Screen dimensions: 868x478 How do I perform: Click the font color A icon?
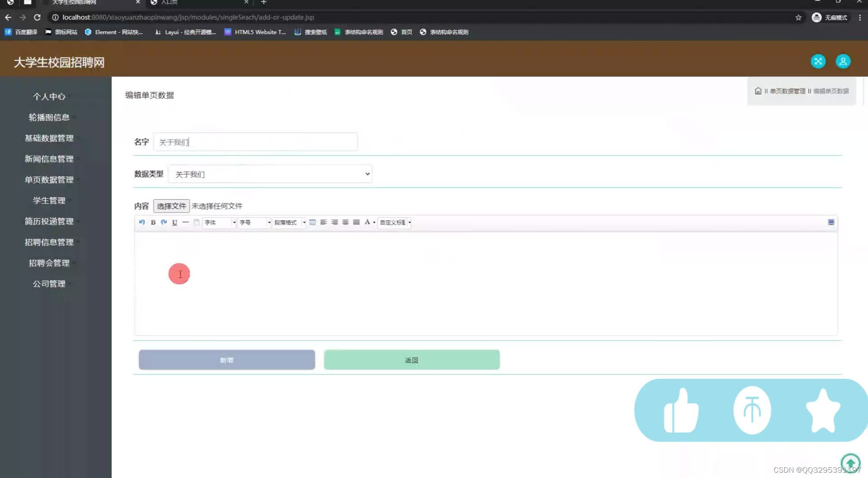click(367, 222)
